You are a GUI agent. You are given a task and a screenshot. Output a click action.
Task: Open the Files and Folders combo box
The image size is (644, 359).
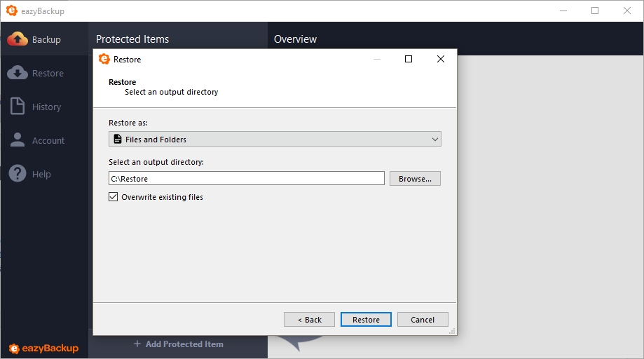pyautogui.click(x=275, y=140)
